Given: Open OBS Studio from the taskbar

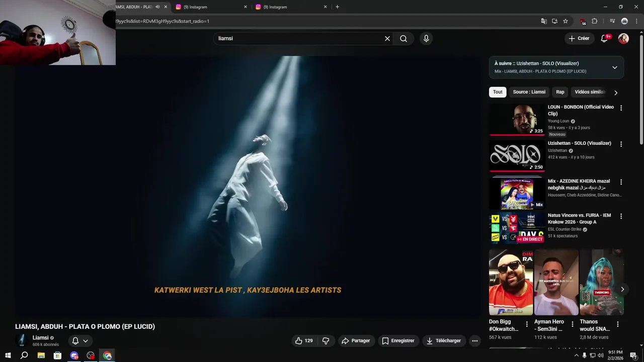Looking at the screenshot, I should click(91, 355).
